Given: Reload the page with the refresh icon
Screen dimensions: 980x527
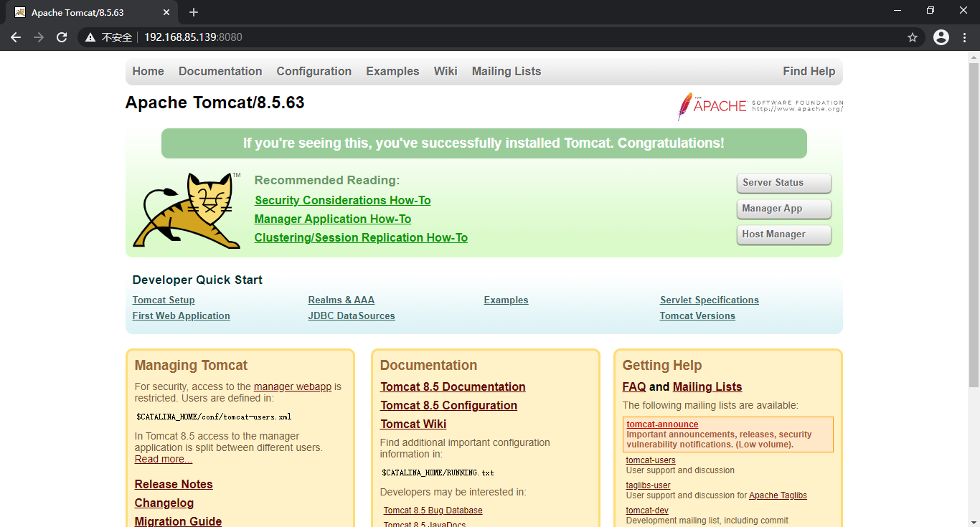Looking at the screenshot, I should click(x=62, y=37).
